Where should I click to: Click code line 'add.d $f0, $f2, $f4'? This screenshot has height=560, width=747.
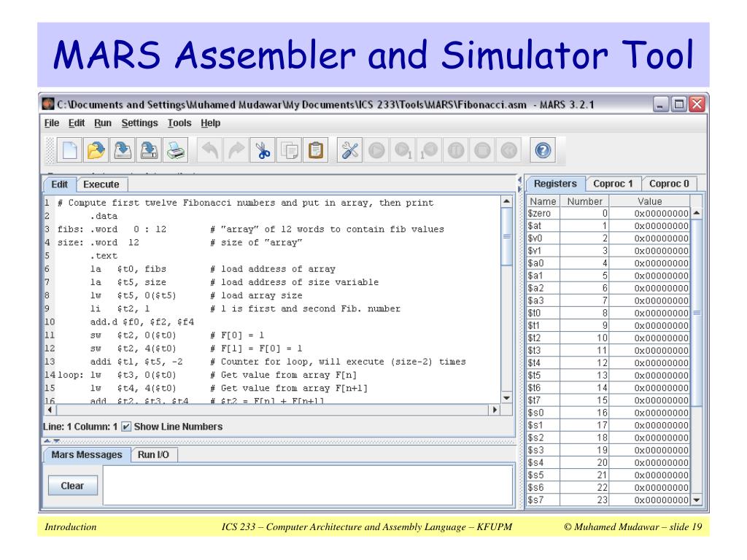[142, 322]
